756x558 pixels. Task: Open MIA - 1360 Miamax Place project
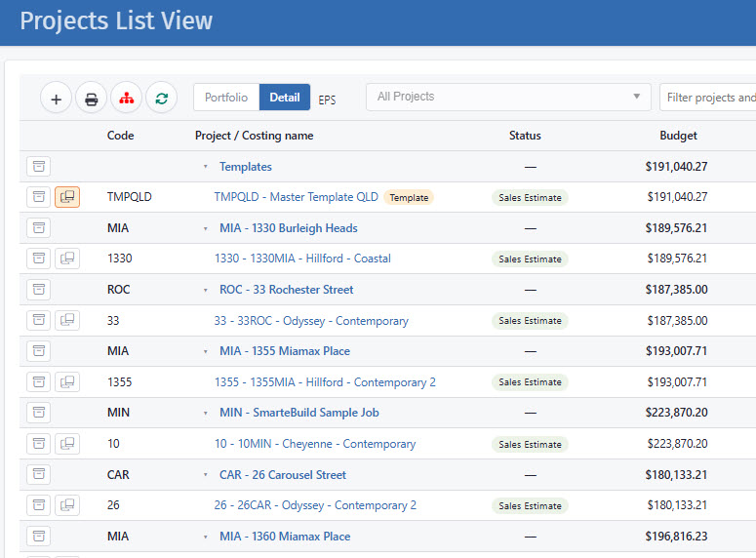[x=285, y=537]
